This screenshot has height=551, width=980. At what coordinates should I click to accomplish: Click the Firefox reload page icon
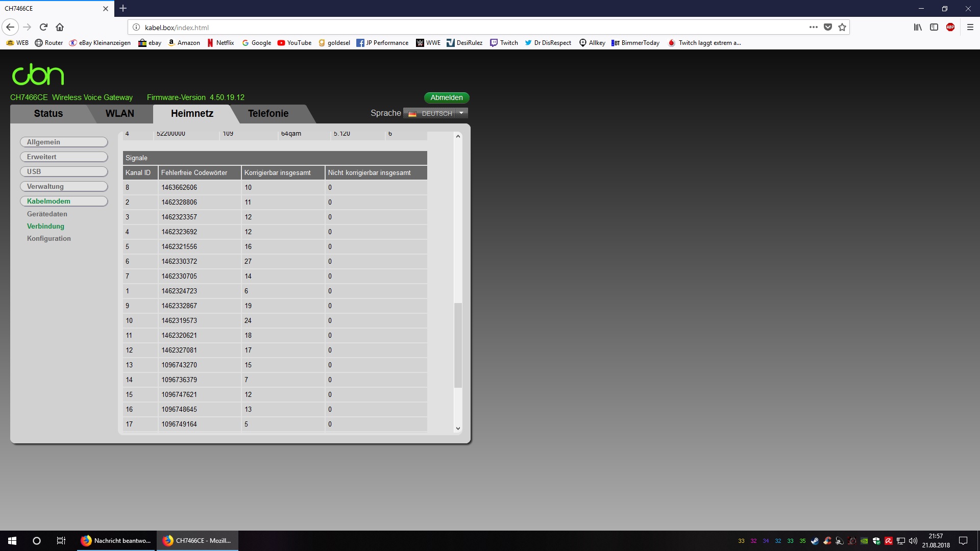coord(43,27)
